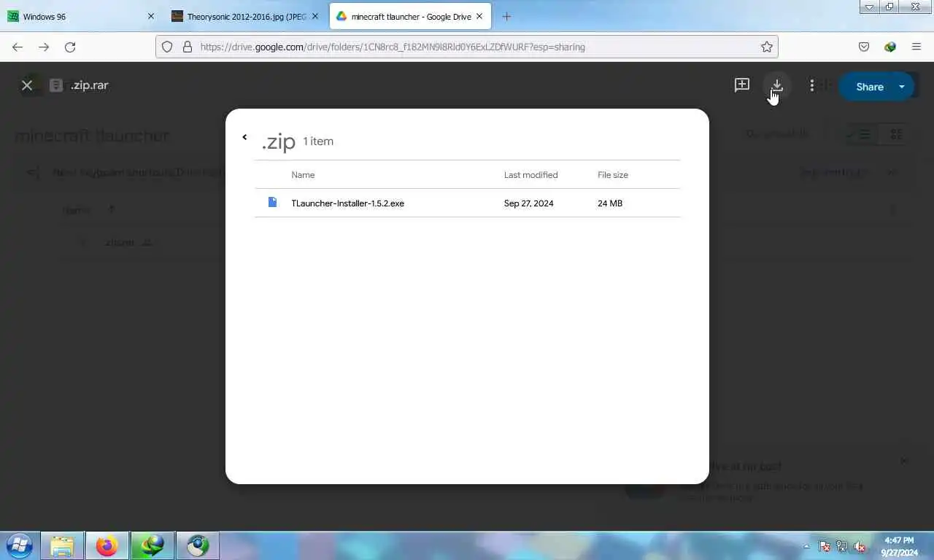This screenshot has width=934, height=560.
Task: Click the .zip archive title text
Action: pos(278,141)
